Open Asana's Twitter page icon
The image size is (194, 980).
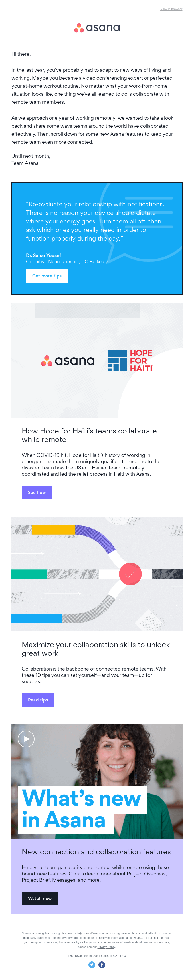point(92,965)
